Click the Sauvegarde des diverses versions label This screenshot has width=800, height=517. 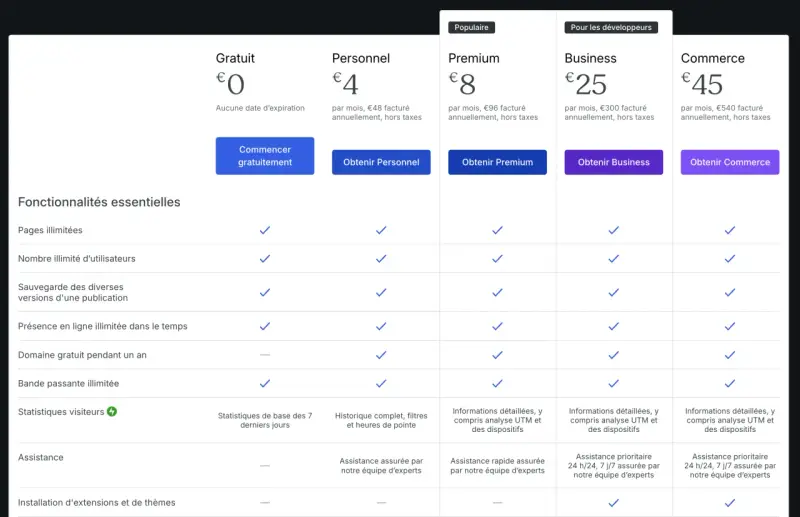(x=73, y=292)
